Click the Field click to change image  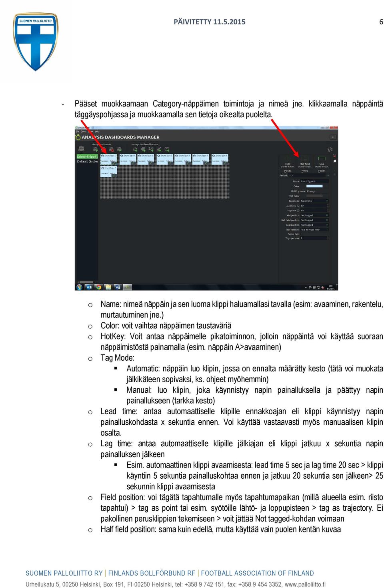coord(288,161)
